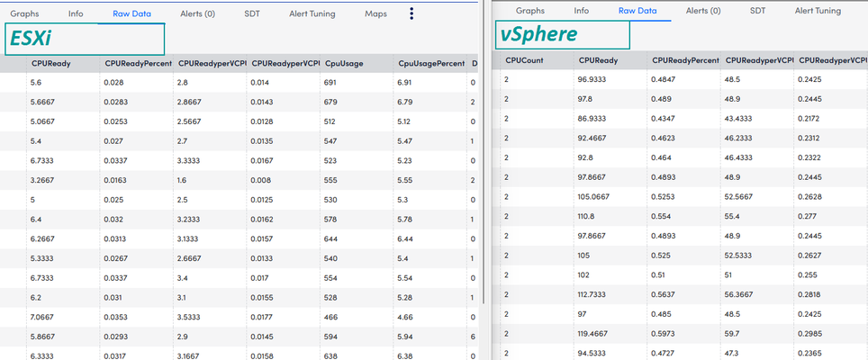Viewport: 868px width, 360px height.
Task: Select ESXi CPUReadyPercent value 0.028
Action: (113, 83)
